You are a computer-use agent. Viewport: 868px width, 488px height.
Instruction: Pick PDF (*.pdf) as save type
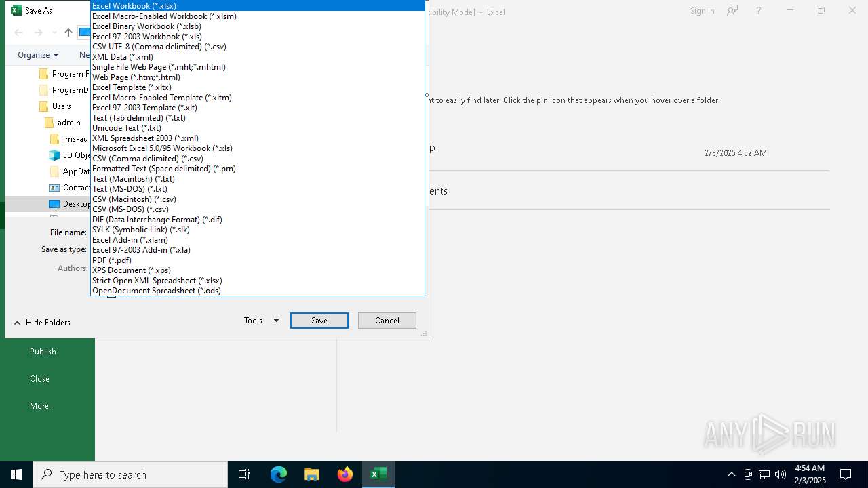[x=258, y=260]
